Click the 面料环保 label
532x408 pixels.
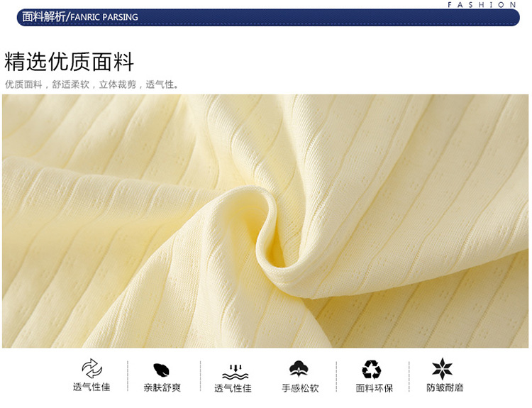coord(375,388)
